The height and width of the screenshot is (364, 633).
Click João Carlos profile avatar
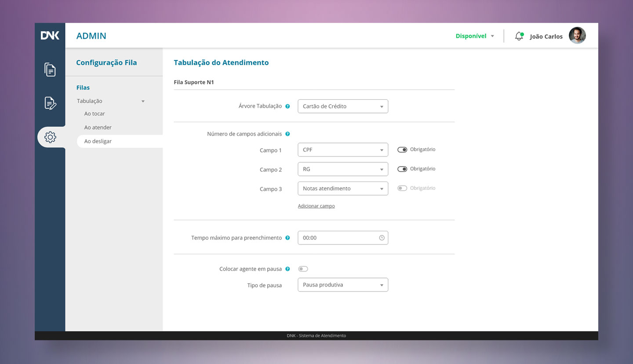coord(577,36)
